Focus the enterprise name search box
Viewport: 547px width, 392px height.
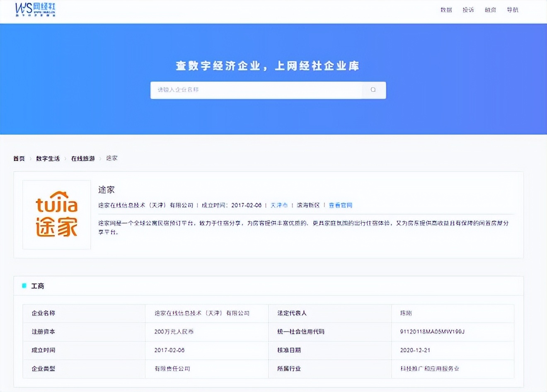256,90
